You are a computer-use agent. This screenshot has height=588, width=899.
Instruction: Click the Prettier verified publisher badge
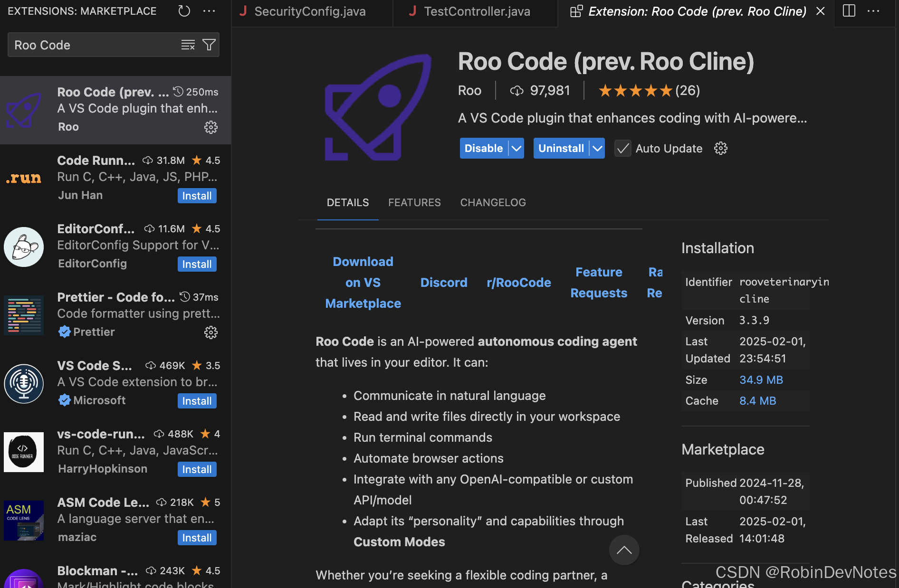(65, 332)
